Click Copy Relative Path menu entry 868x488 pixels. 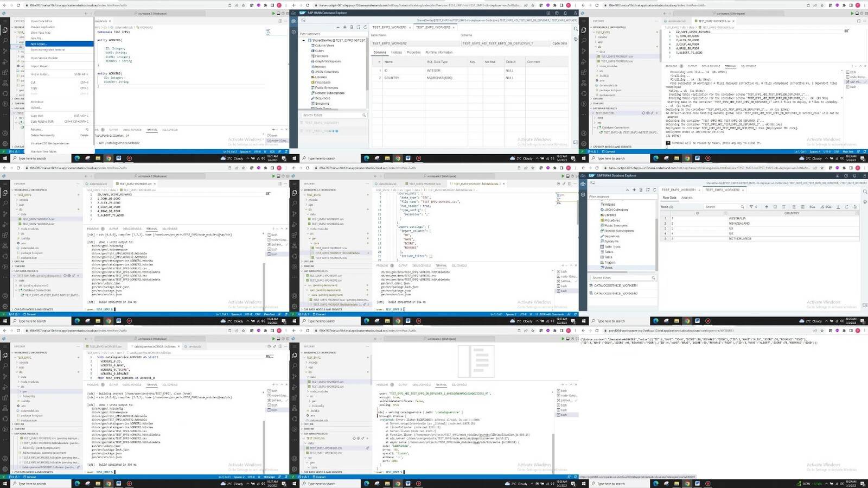tap(59, 122)
